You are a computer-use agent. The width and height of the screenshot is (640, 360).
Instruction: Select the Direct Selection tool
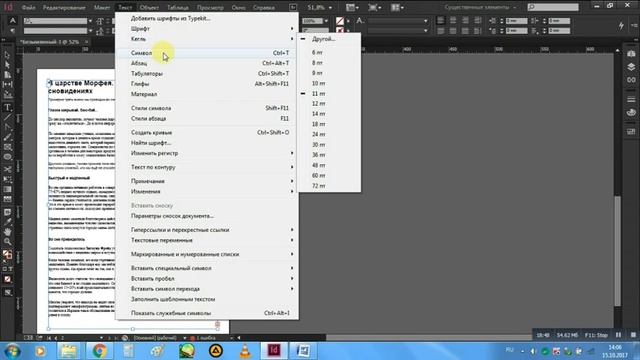[x=7, y=65]
